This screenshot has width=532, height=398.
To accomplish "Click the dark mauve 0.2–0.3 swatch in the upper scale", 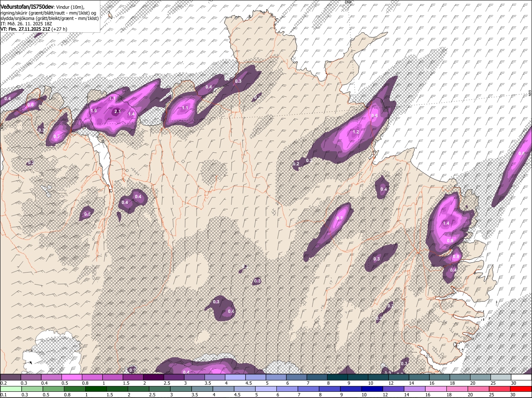I will point(10,377).
